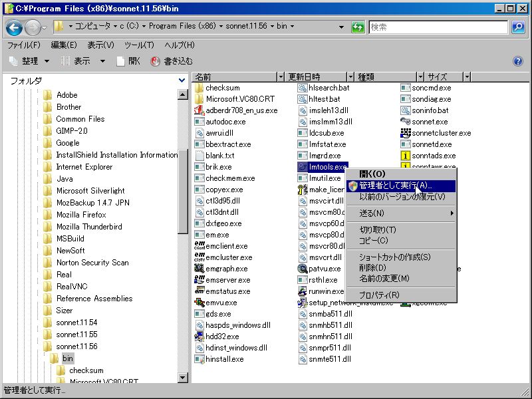This screenshot has height=399, width=532.
Task: Select the lmgrd.exe file name
Action: click(x=325, y=156)
